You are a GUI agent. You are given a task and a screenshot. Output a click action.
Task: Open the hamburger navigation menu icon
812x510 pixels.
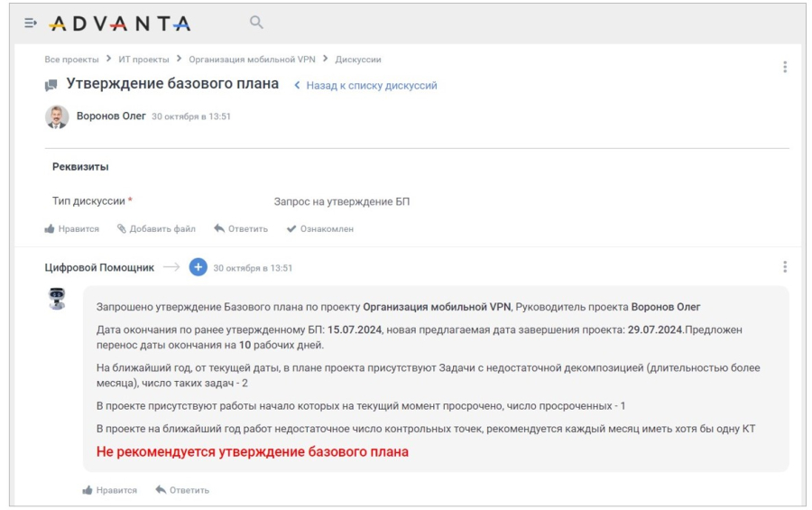(x=31, y=23)
